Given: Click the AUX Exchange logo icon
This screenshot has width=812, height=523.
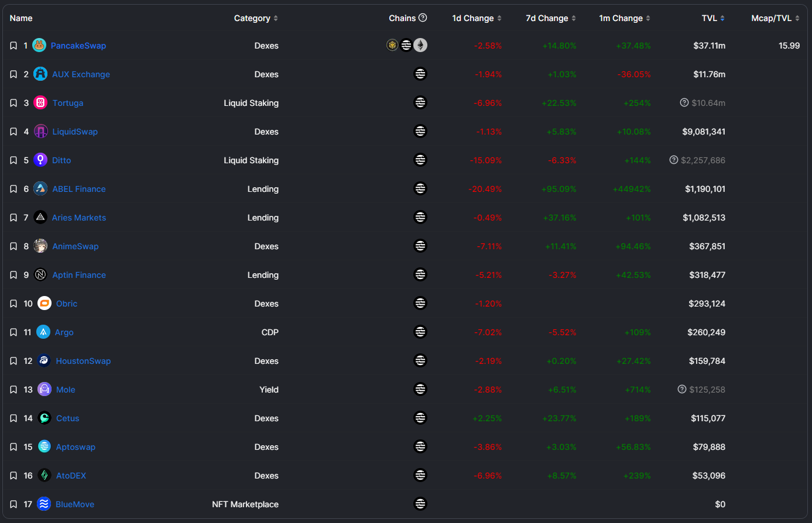Looking at the screenshot, I should pos(40,74).
